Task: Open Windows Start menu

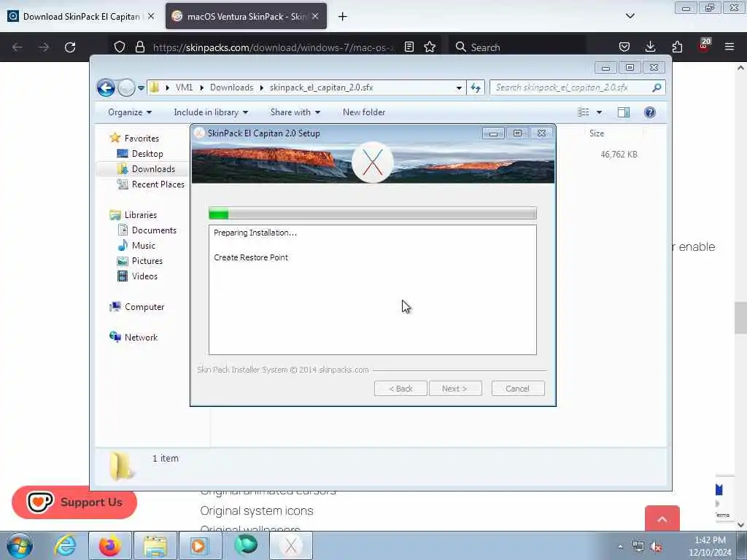Action: click(x=20, y=545)
